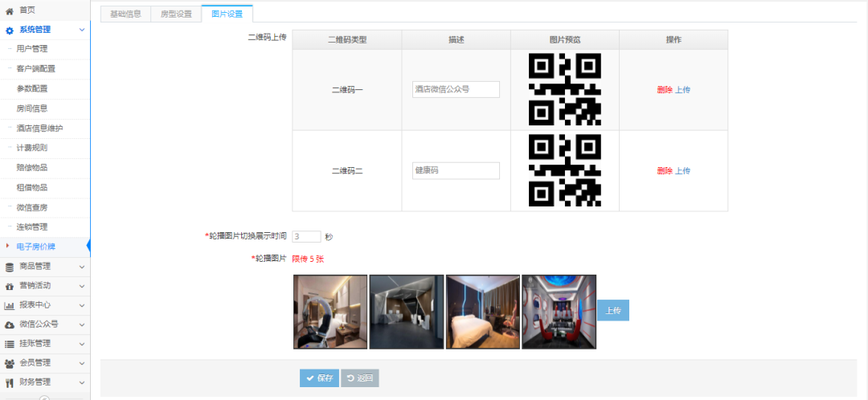868x400 pixels.
Task: Upload image for 二维码一
Action: tap(682, 90)
